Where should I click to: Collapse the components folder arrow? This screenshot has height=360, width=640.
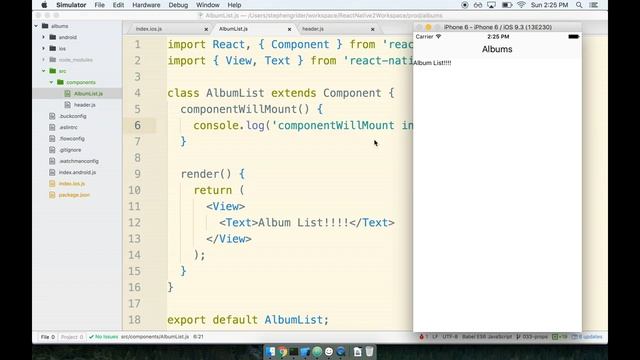51,82
